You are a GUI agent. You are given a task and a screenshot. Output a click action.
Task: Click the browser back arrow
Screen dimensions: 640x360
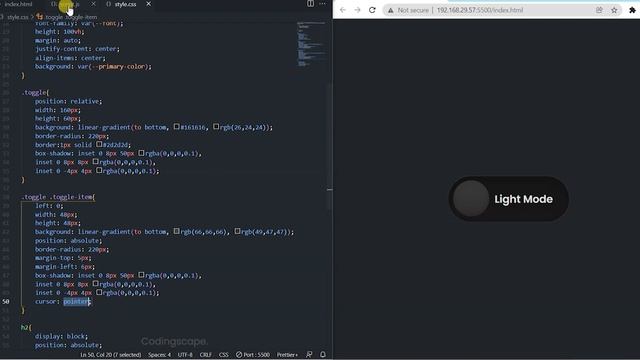tap(342, 10)
